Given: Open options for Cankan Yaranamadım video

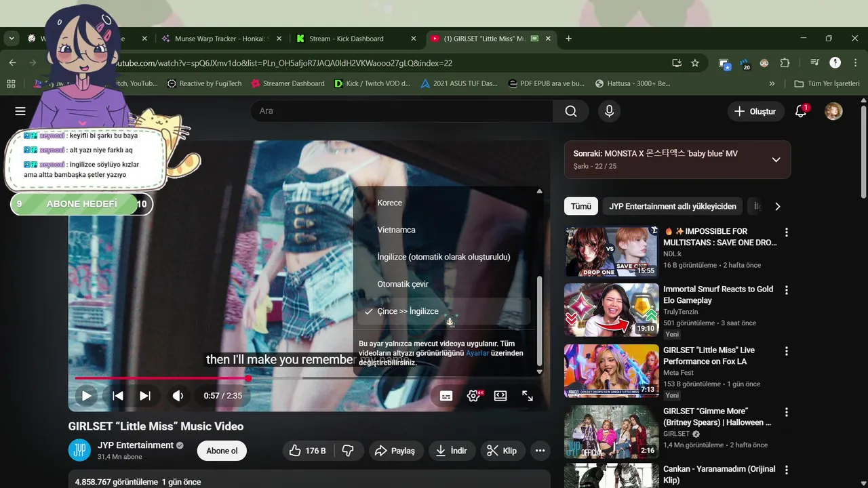Looking at the screenshot, I should (x=787, y=470).
